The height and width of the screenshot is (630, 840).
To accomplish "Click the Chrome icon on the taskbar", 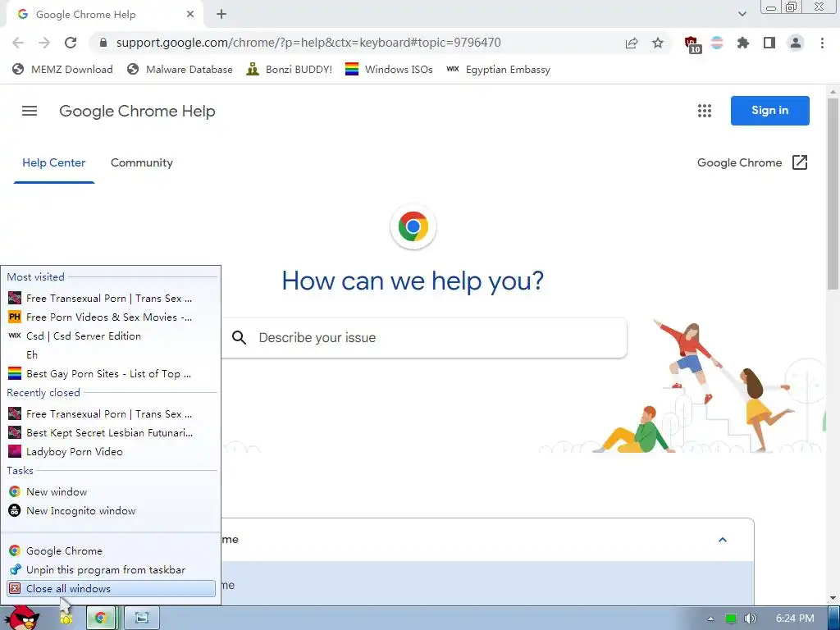I will tap(101, 619).
